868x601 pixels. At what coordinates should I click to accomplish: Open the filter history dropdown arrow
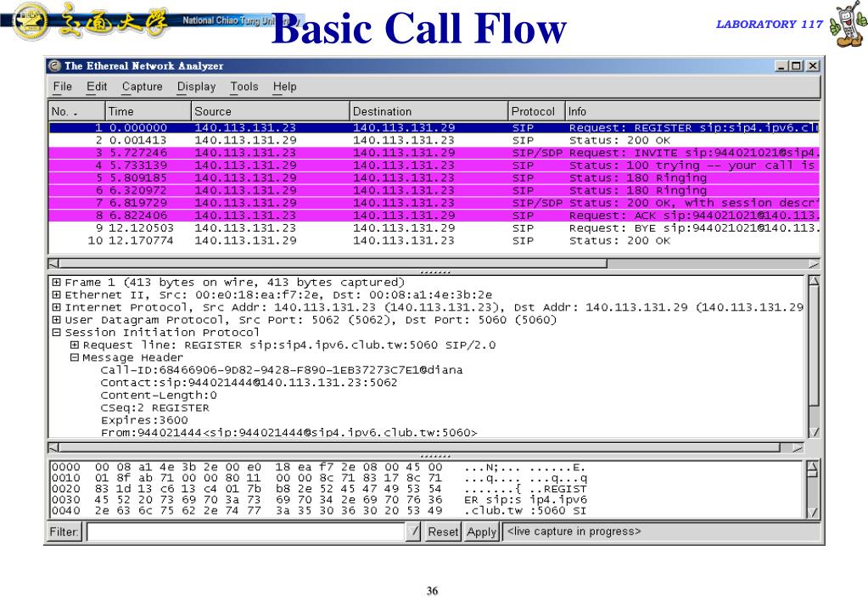click(x=413, y=532)
